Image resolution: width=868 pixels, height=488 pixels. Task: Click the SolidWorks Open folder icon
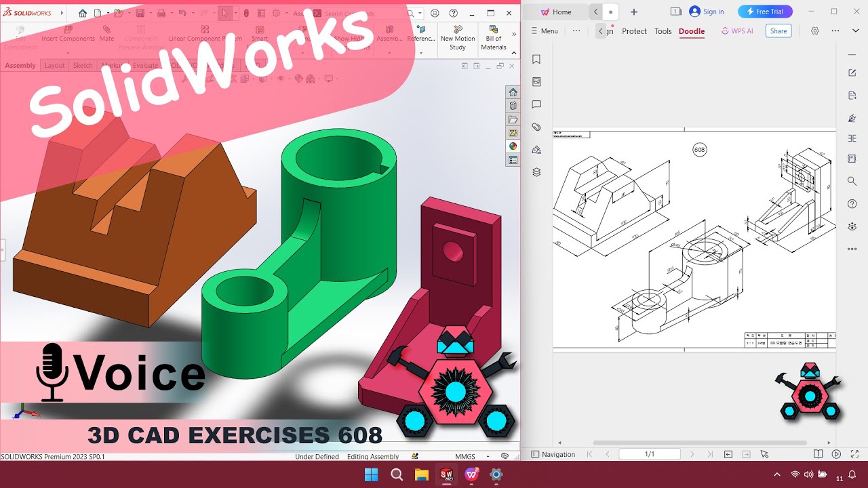coord(118,13)
